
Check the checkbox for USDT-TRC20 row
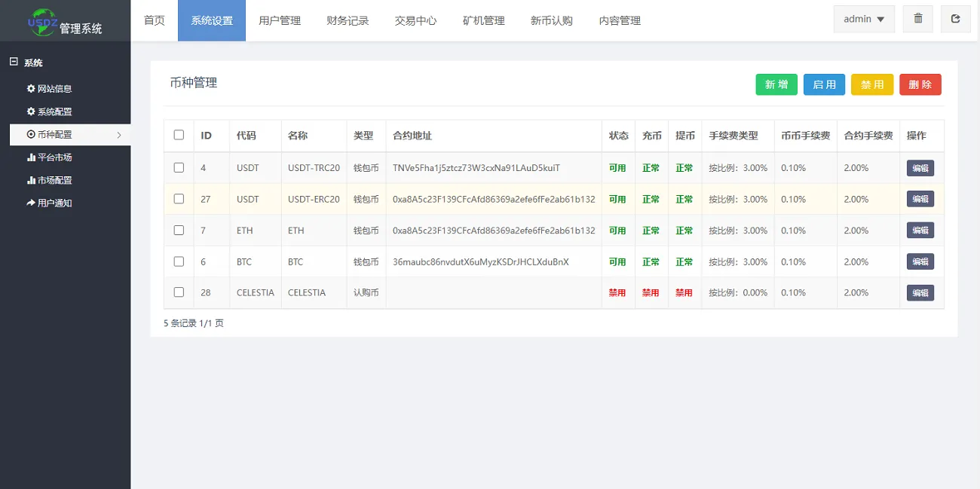[179, 167]
